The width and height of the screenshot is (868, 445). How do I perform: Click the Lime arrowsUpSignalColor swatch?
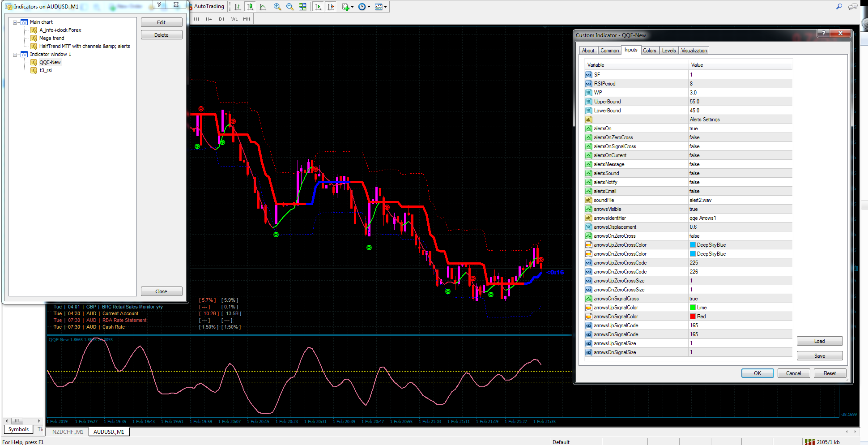point(693,308)
